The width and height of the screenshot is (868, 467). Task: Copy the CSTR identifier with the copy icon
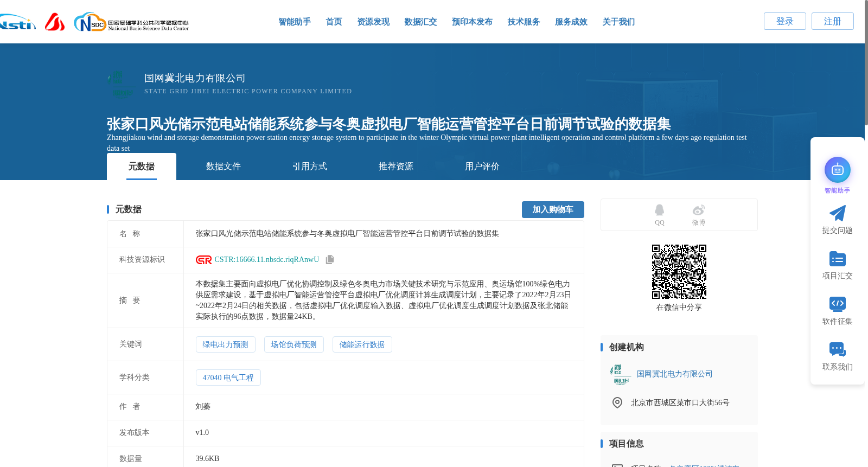coord(330,260)
